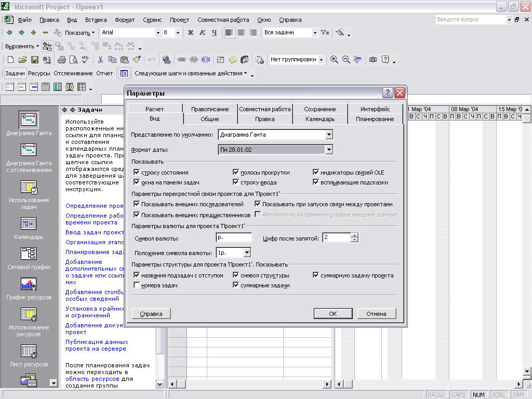Screen dimensions: 532x399
Task: Open Нет группировки dropdown
Action: (x=321, y=60)
